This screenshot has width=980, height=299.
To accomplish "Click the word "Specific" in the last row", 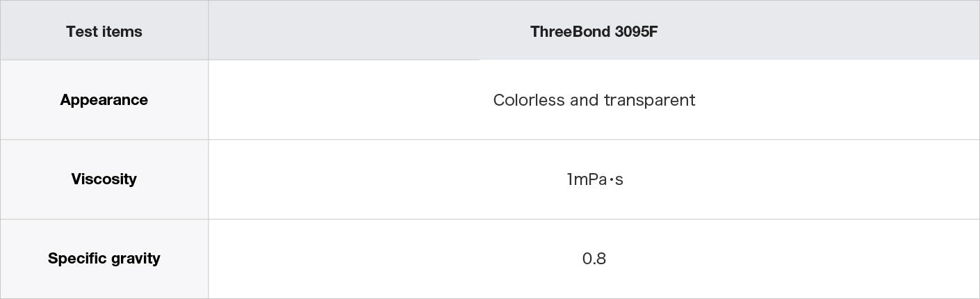I will [74, 259].
